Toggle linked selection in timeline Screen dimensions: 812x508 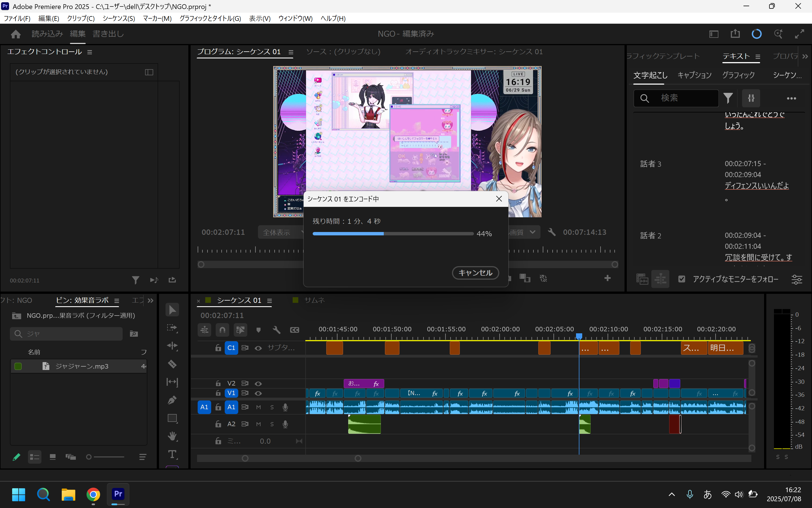point(240,330)
